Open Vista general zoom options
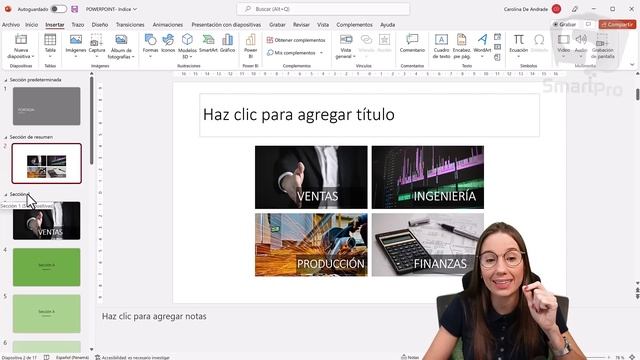Viewport: 640px width, 360px height. pyautogui.click(x=346, y=46)
